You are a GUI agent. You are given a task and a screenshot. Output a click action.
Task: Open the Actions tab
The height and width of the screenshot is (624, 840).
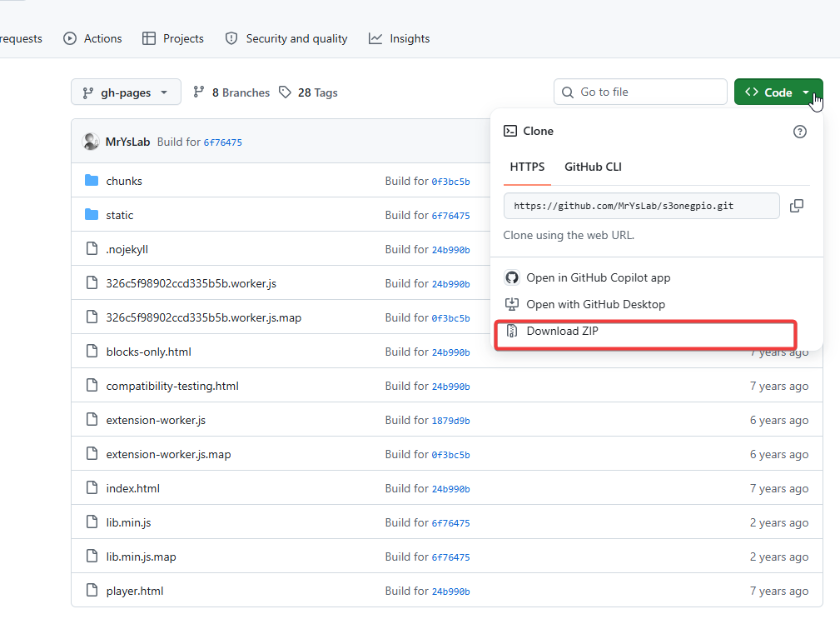[92, 38]
